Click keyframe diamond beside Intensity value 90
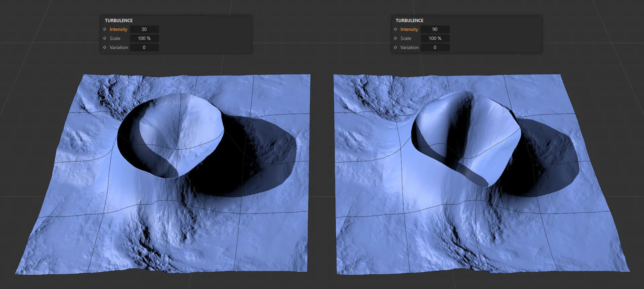644x289 pixels. [x=395, y=30]
